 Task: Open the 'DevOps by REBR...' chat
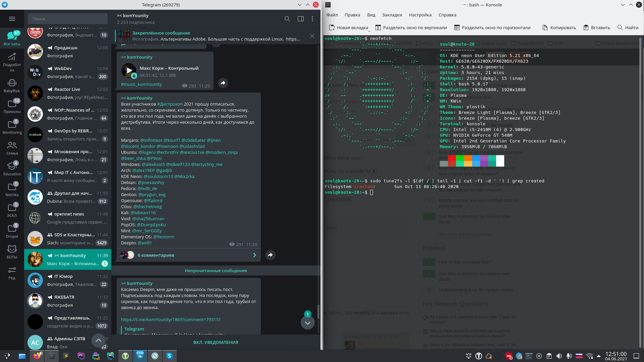point(68,135)
